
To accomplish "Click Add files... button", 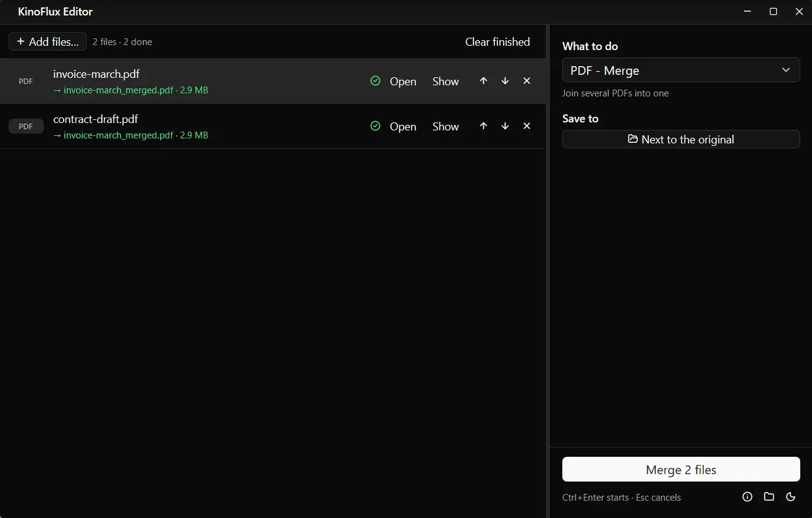I will 48,41.
